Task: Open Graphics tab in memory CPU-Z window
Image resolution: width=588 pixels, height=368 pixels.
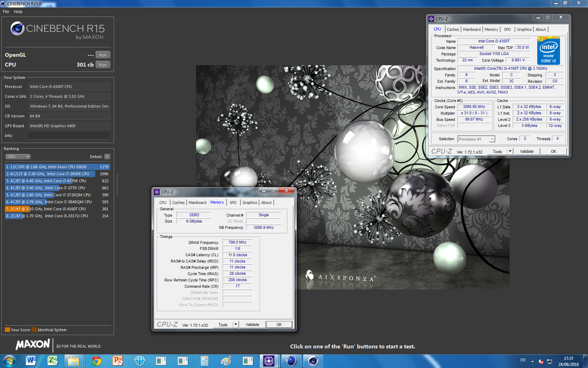Action: [250, 203]
